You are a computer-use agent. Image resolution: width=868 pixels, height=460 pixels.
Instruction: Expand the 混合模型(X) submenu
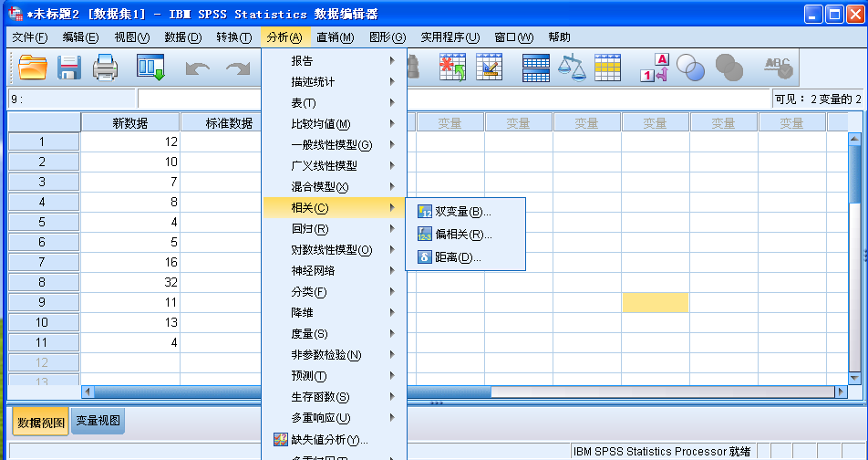335,187
